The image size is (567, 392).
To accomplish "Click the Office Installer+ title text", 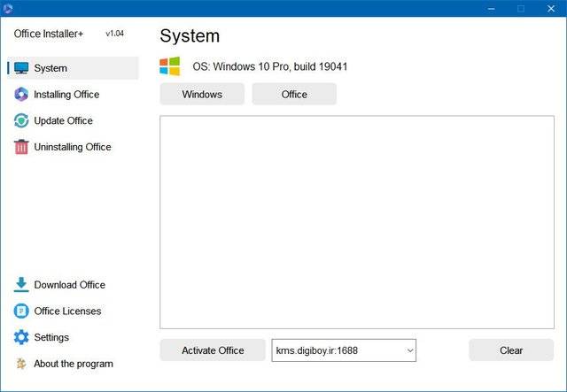I will 49,34.
